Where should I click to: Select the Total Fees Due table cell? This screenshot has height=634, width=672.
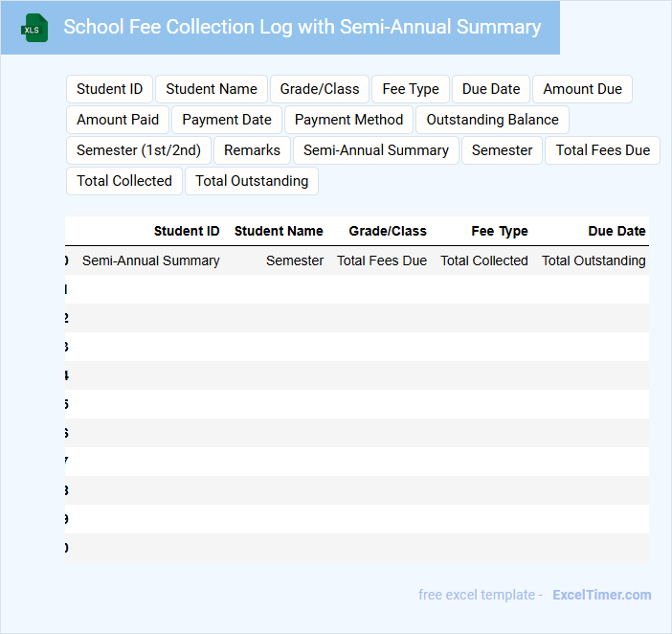tap(382, 260)
